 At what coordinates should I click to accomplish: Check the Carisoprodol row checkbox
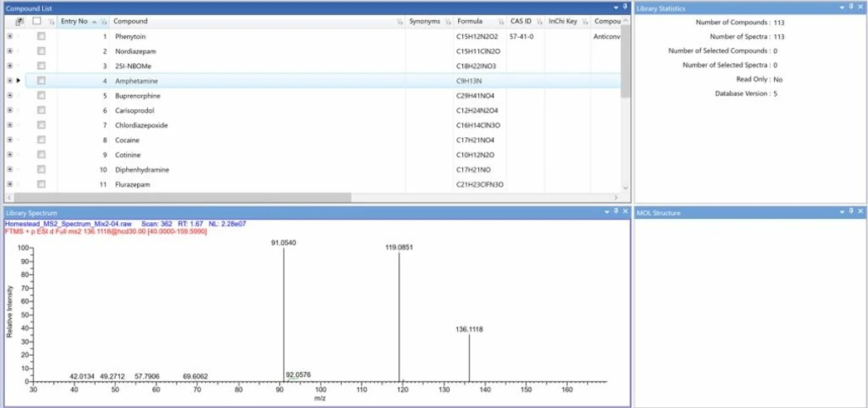pos(41,110)
